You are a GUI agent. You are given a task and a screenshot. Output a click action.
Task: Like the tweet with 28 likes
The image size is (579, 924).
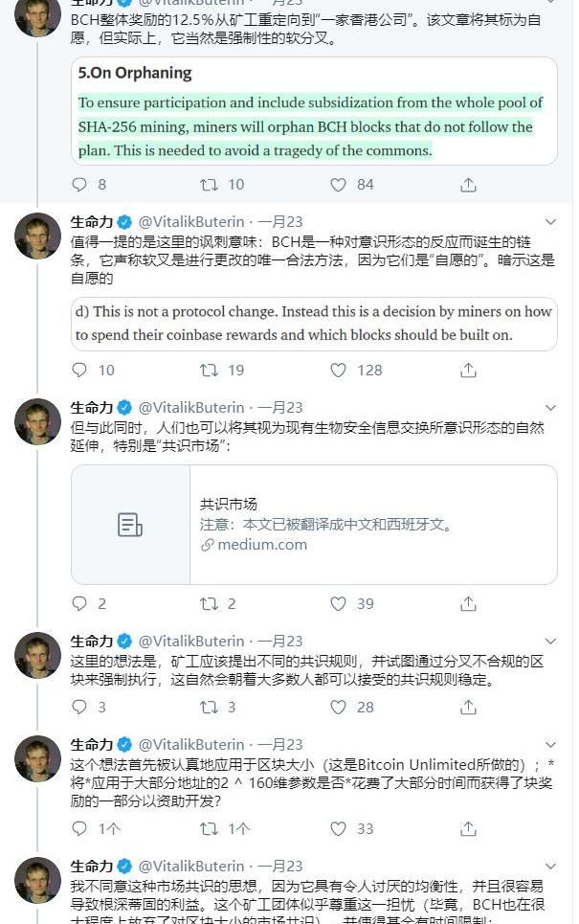click(338, 708)
